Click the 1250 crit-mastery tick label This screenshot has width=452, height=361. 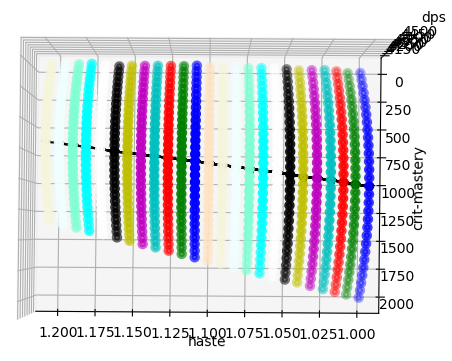pyautogui.click(x=397, y=221)
